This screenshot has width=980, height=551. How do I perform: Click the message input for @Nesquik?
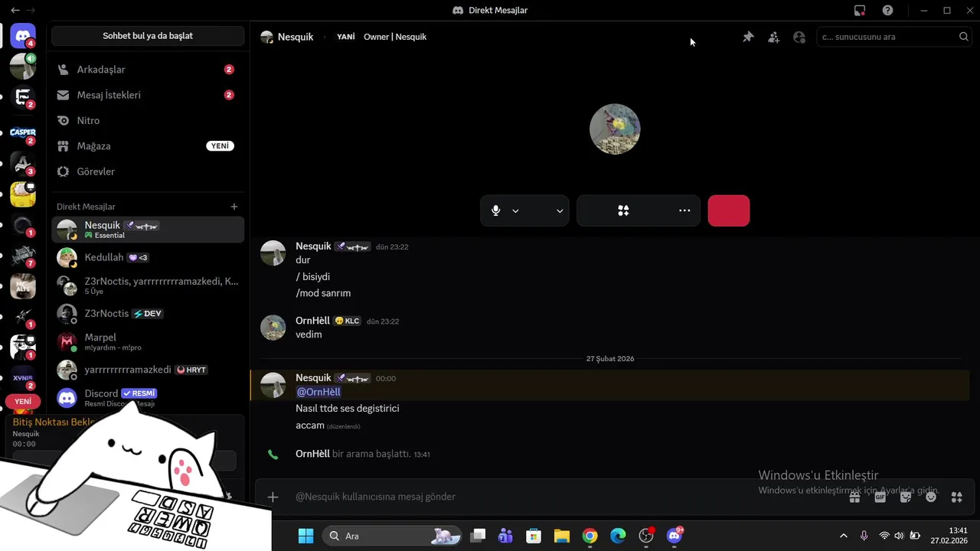567,497
